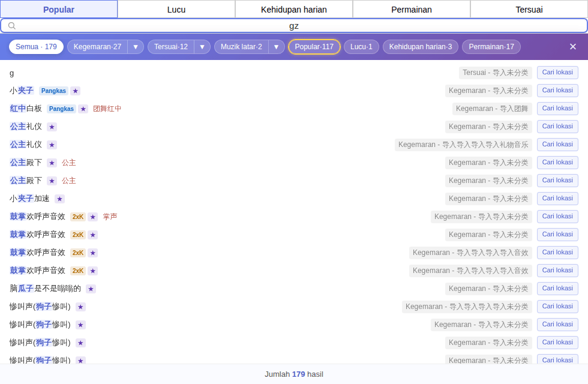Viewport: 588px width, 384px height.
Task: Click star on 鼓掌欢呼声音效 row tagged 掌声
Action: pos(93,217)
